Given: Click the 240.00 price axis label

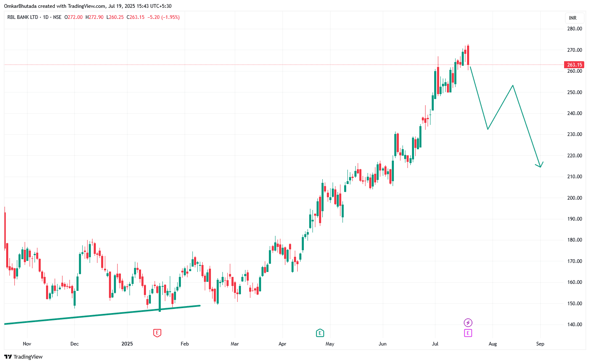Looking at the screenshot, I should coord(574,113).
